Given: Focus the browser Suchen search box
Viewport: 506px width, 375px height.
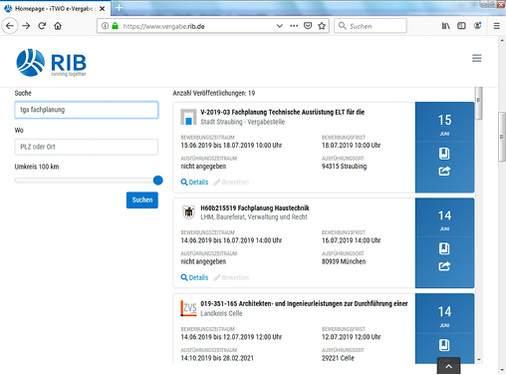Looking at the screenshot, I should [x=370, y=26].
